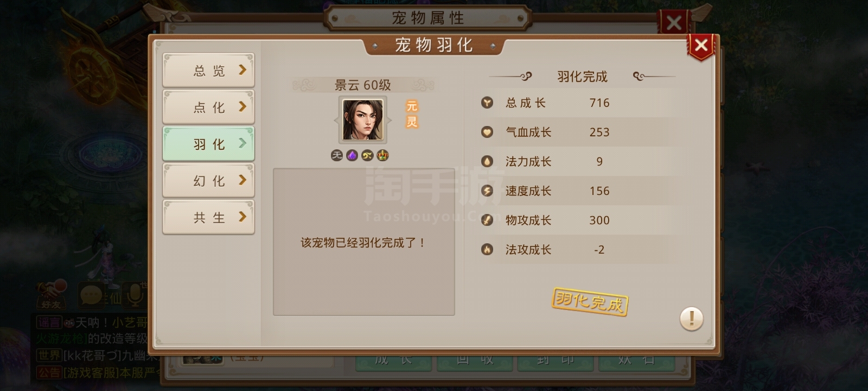Viewport: 868px width, 391px height.
Task: Click the 羽化完成 stamp
Action: (590, 301)
